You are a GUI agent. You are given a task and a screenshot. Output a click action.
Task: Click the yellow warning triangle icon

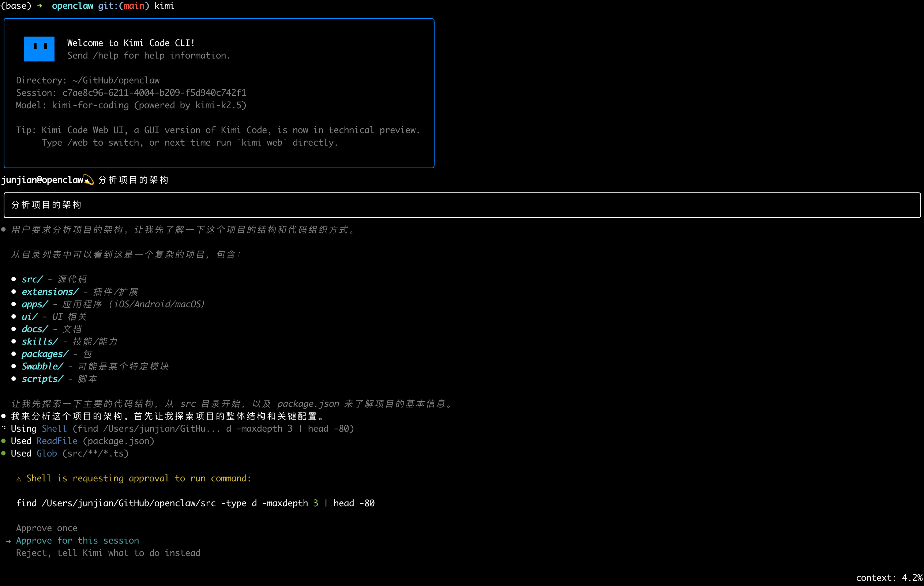pos(18,479)
